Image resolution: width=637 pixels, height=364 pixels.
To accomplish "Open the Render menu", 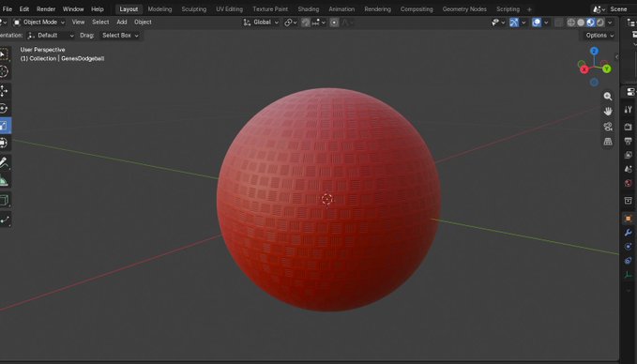I will click(x=46, y=9).
